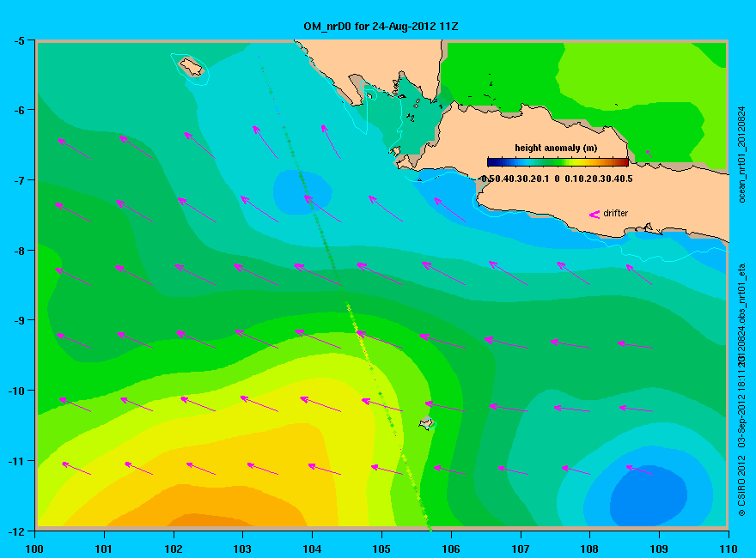
Task: Click the small island near 105.7E, 10.5S
Action: point(427,423)
